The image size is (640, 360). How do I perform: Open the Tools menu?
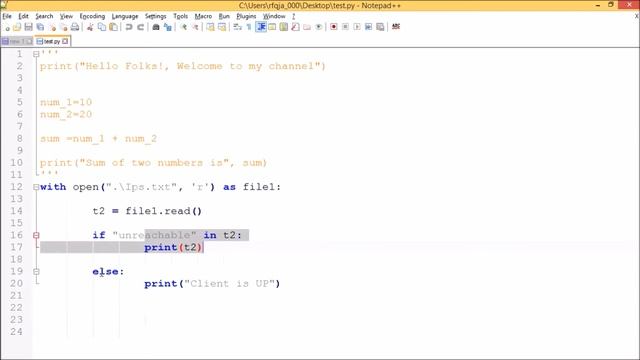point(180,16)
